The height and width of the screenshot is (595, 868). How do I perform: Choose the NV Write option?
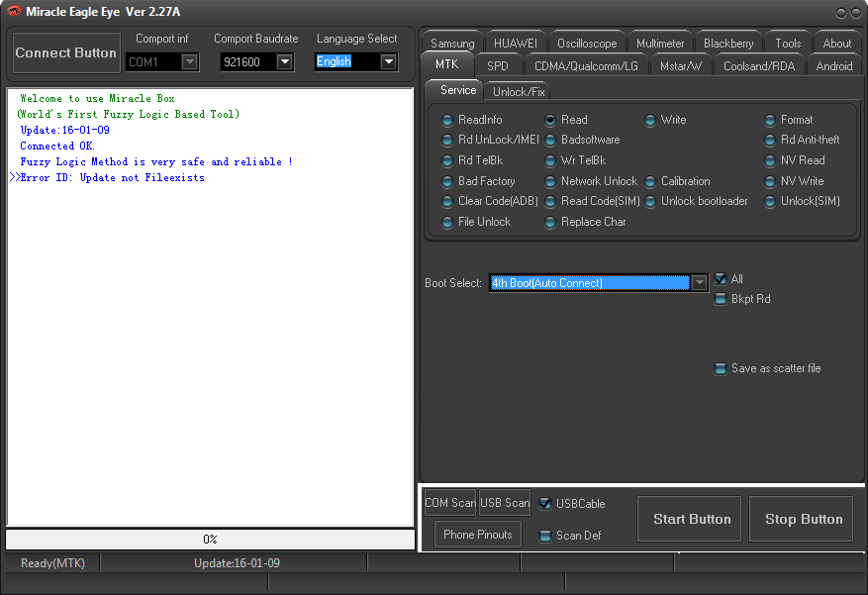pyautogui.click(x=794, y=181)
